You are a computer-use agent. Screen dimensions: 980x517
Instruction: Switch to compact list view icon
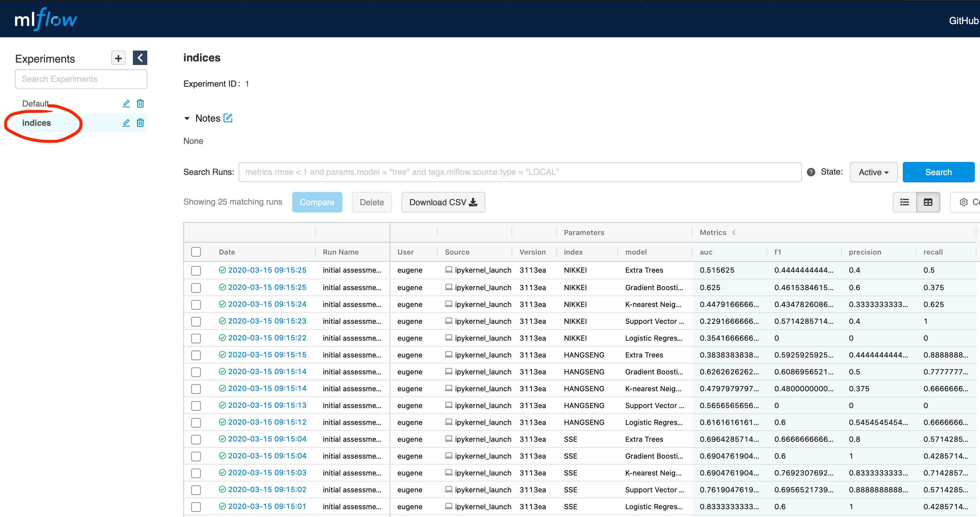(904, 202)
